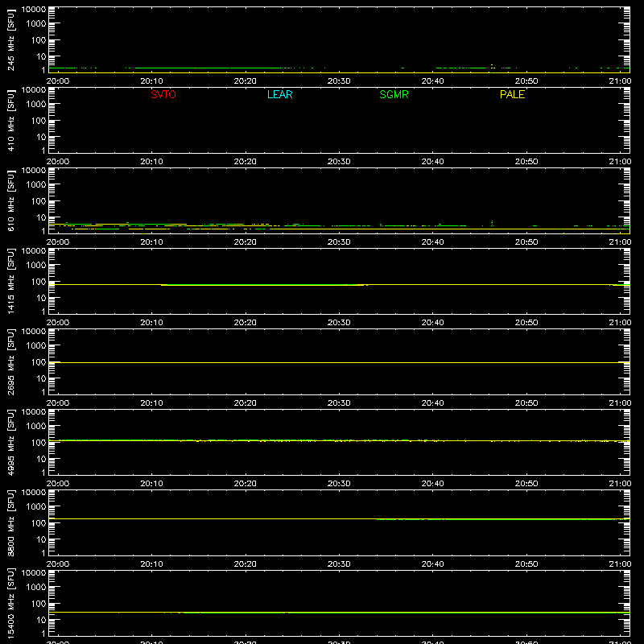Click 20:30 time label under 1415 MHz panel
644x644 pixels.
(x=339, y=323)
